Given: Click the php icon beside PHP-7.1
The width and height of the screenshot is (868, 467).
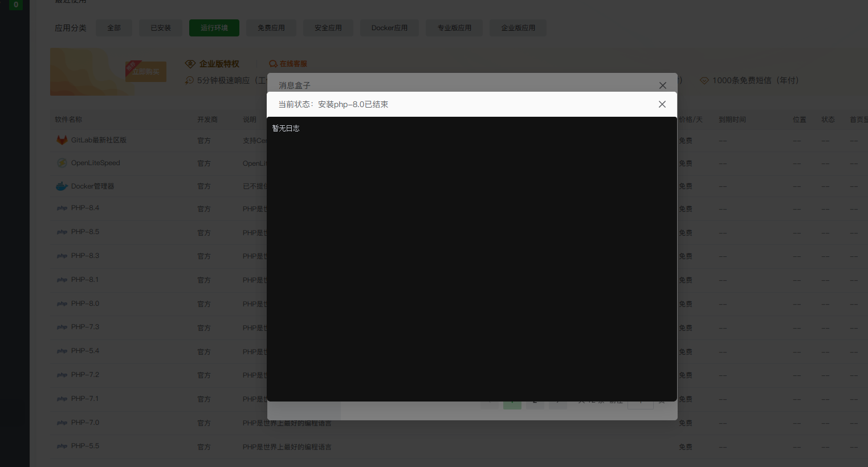Looking at the screenshot, I should pyautogui.click(x=62, y=399).
